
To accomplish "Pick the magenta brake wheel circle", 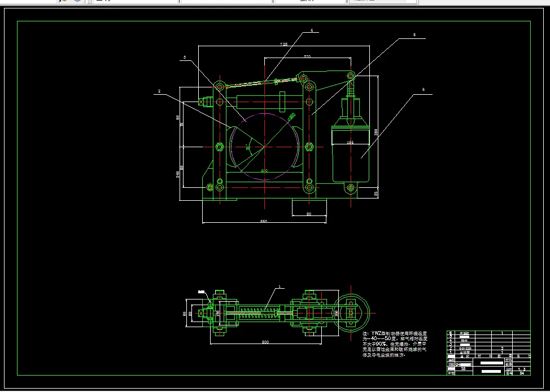I will tap(264, 147).
